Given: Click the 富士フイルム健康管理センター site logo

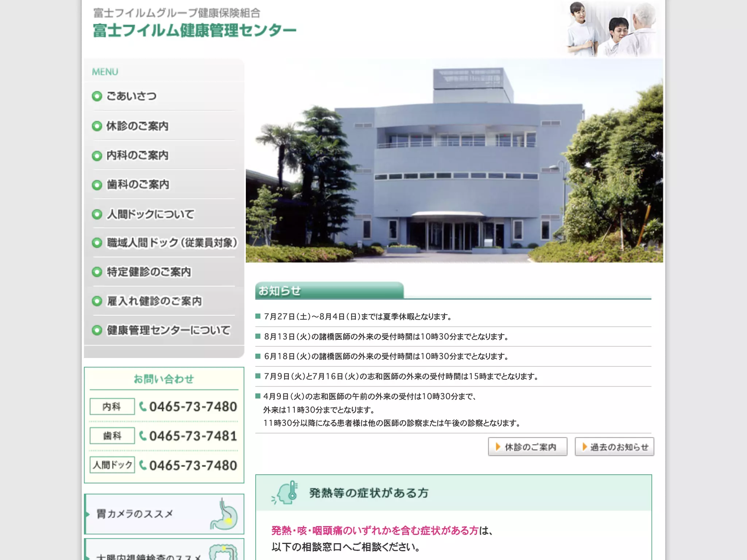Looking at the screenshot, I should pyautogui.click(x=194, y=30).
